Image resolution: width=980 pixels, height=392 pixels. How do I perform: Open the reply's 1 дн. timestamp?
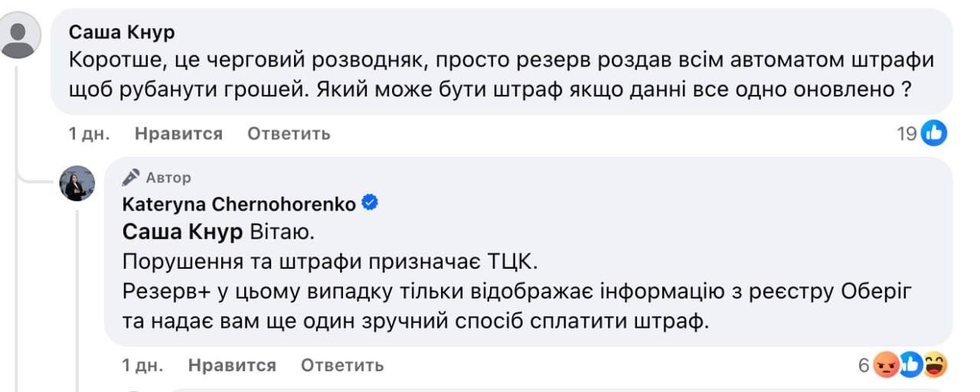(143, 365)
